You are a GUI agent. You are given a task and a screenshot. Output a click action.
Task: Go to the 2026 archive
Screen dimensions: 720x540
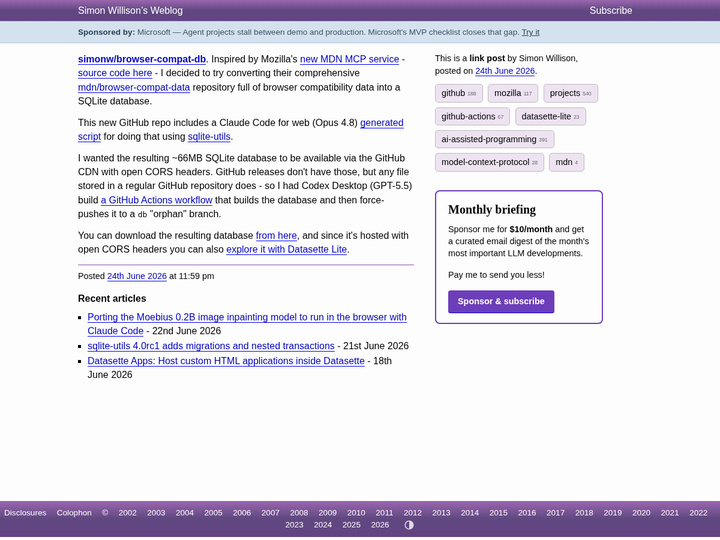tap(380, 524)
